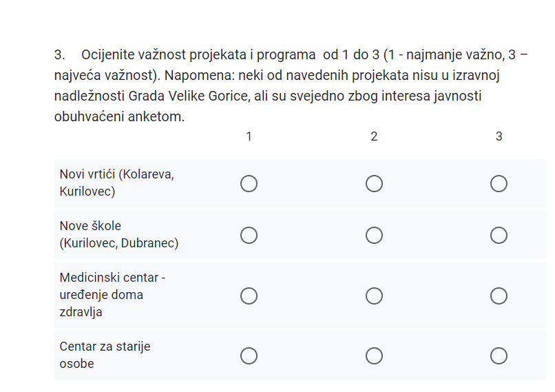Screen dimensions: 555x392
Task: Rate Novi vrtići importance as 2
Action: coord(374,183)
